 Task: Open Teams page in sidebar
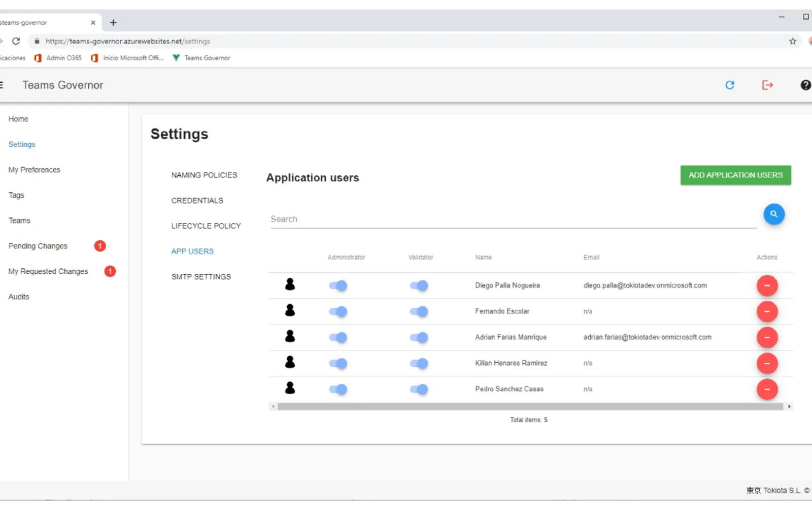tap(19, 220)
